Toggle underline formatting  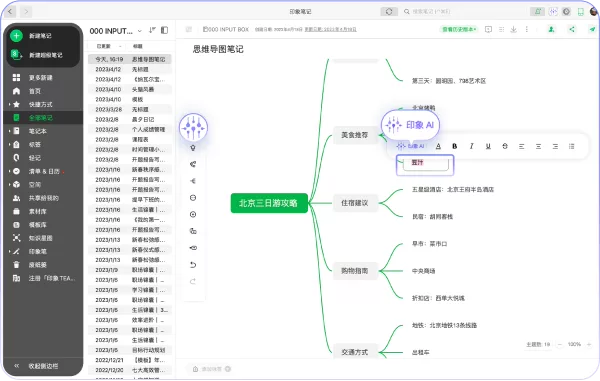click(x=488, y=146)
